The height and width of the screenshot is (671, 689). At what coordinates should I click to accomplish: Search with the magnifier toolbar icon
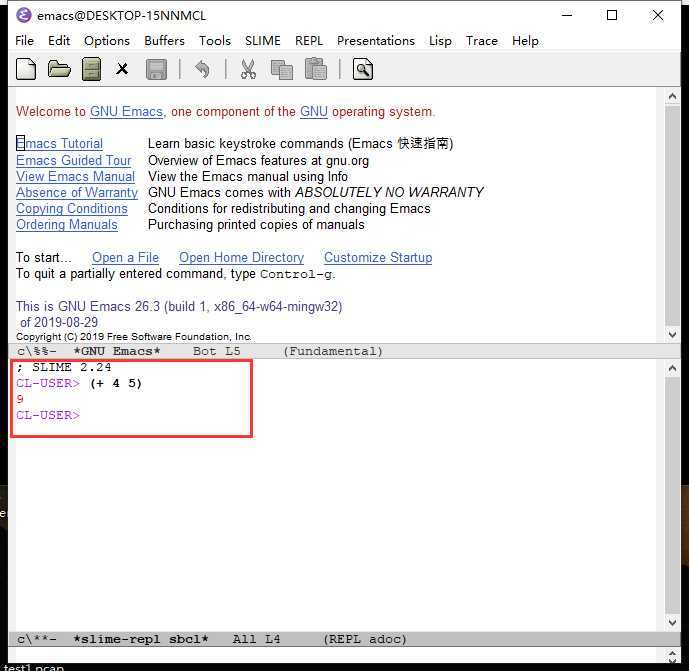point(363,69)
